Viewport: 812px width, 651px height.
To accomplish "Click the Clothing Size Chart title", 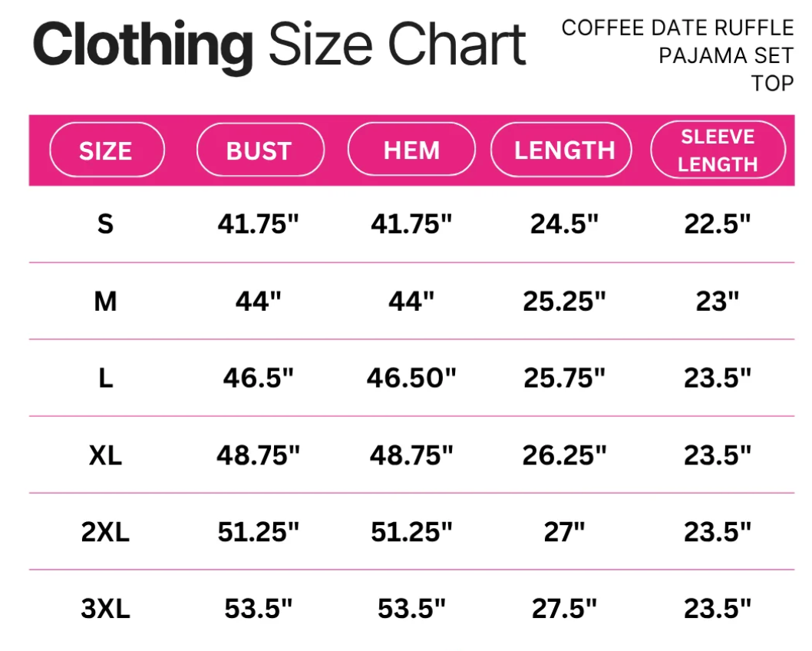I will pyautogui.click(x=279, y=45).
